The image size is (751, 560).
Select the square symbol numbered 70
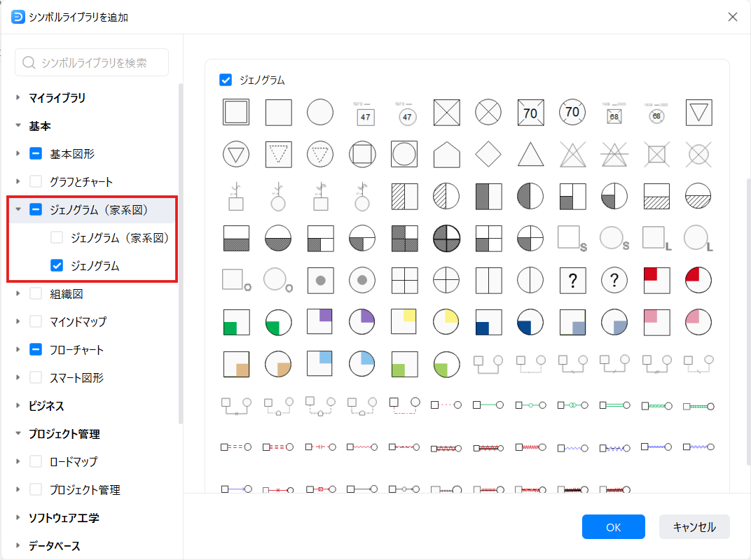[530, 112]
